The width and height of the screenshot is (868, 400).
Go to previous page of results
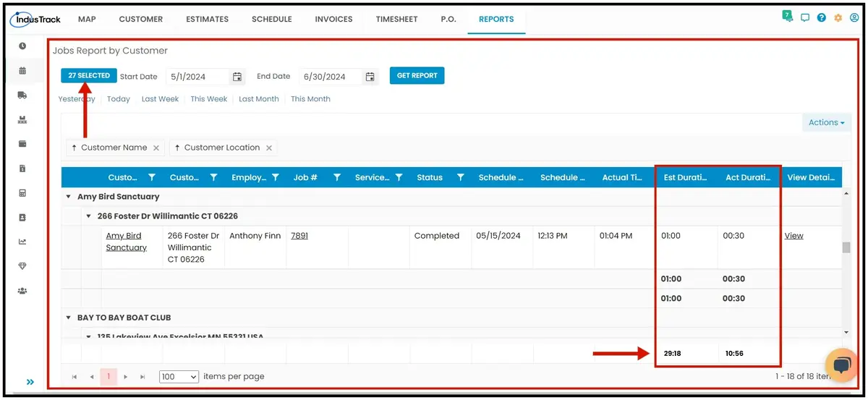(92, 377)
